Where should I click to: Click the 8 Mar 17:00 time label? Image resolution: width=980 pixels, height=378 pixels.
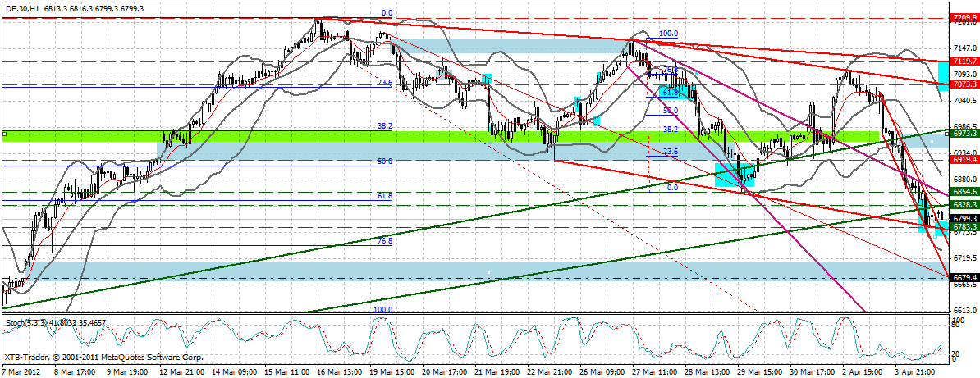pyautogui.click(x=76, y=371)
